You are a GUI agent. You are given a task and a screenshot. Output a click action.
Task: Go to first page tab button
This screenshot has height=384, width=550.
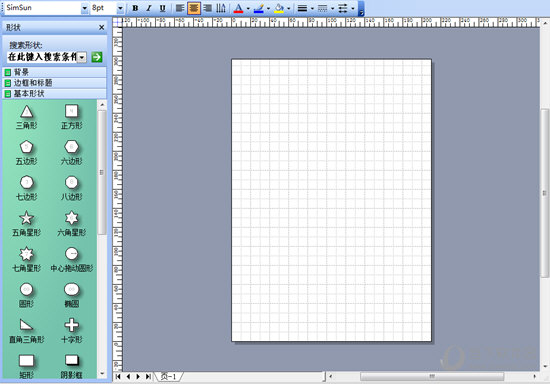point(118,377)
